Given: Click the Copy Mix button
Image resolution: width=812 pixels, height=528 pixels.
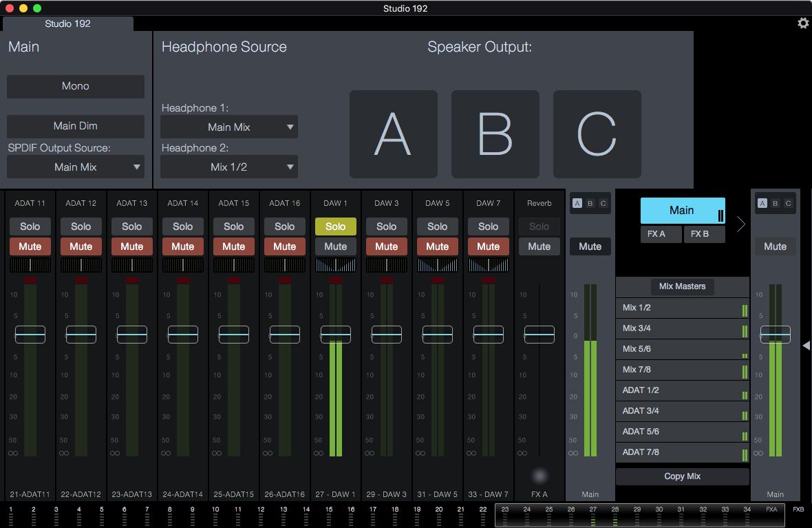Looking at the screenshot, I should (683, 476).
